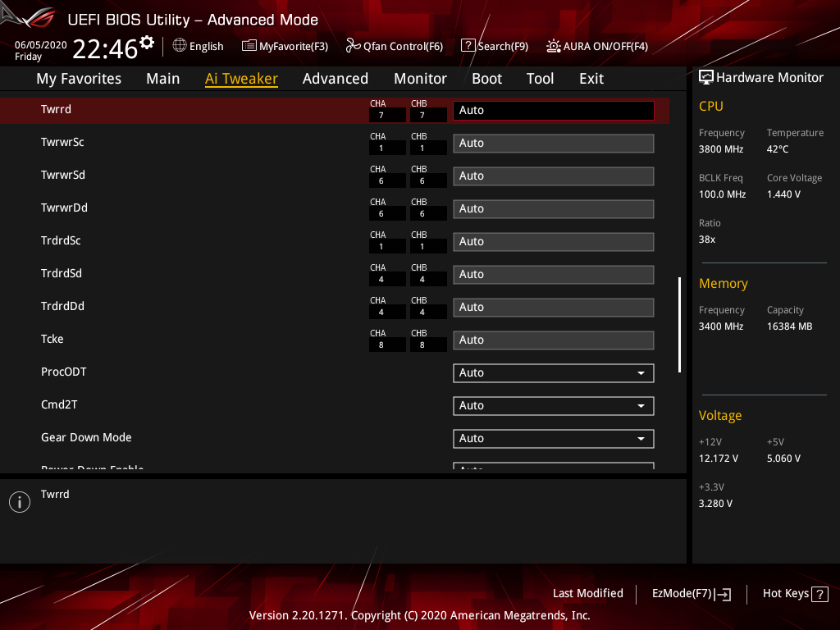Switch to the Advanced tab
This screenshot has height=630, width=840.
tap(336, 79)
